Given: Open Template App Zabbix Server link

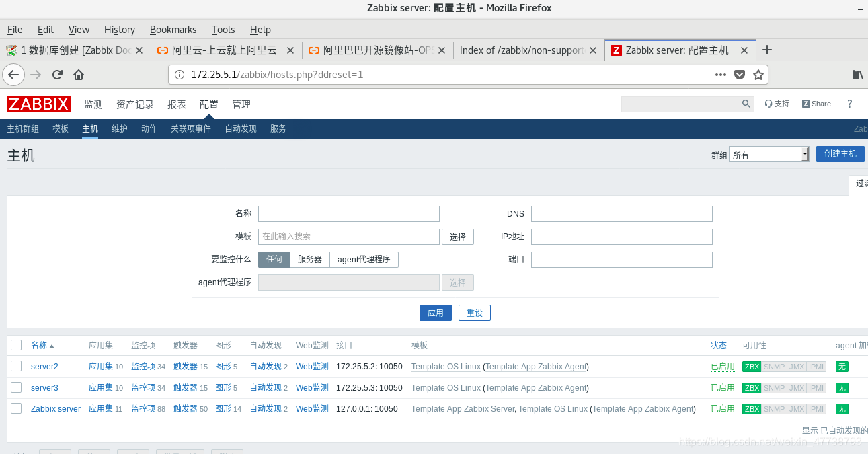Looking at the screenshot, I should coord(463,409).
